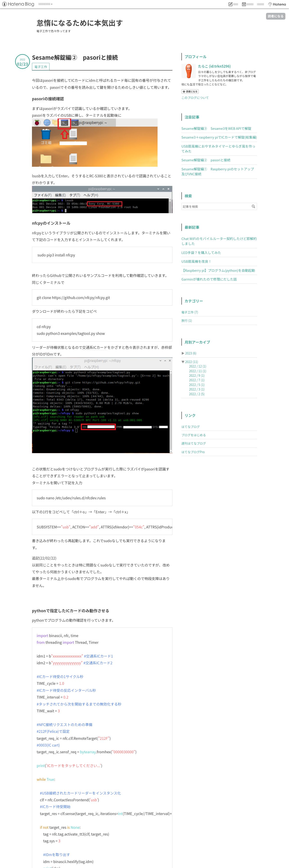Click the code line TIME_cycle = 1.0
This screenshot has width=289, height=868.
tap(50, 684)
